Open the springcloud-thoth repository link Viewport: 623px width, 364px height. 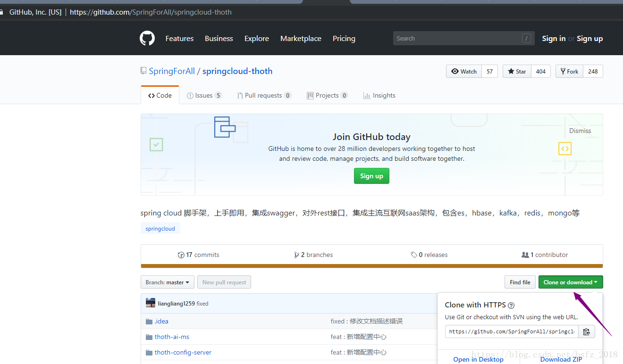click(x=237, y=71)
